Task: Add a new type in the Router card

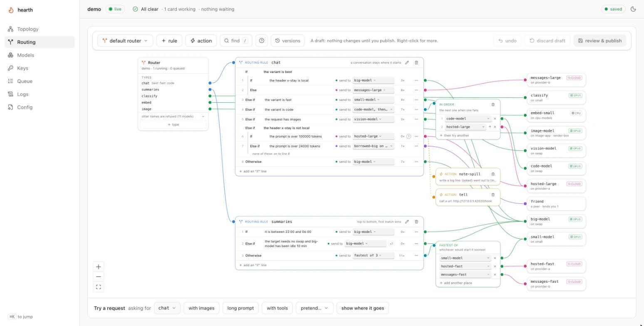Action: coord(173,124)
